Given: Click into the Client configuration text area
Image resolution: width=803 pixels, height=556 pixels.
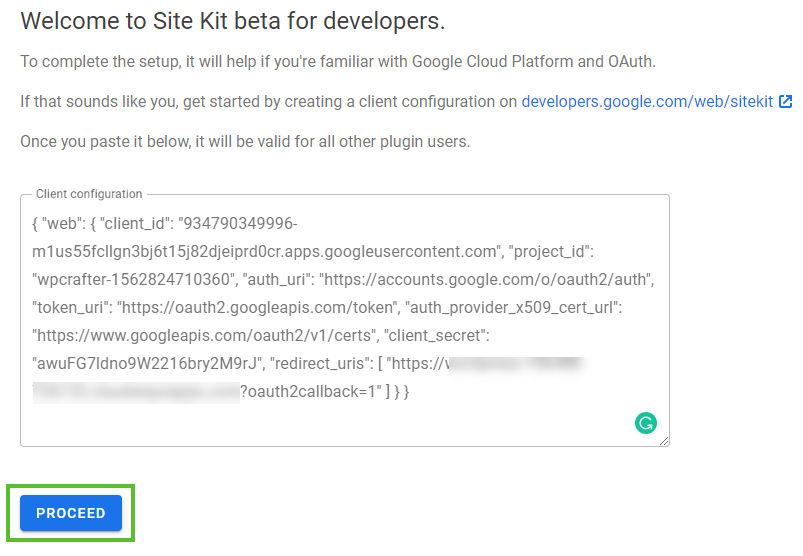Looking at the screenshot, I should coord(345,320).
